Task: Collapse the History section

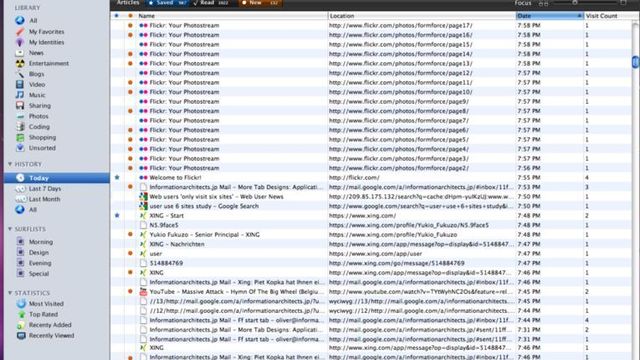Action: tap(10, 164)
